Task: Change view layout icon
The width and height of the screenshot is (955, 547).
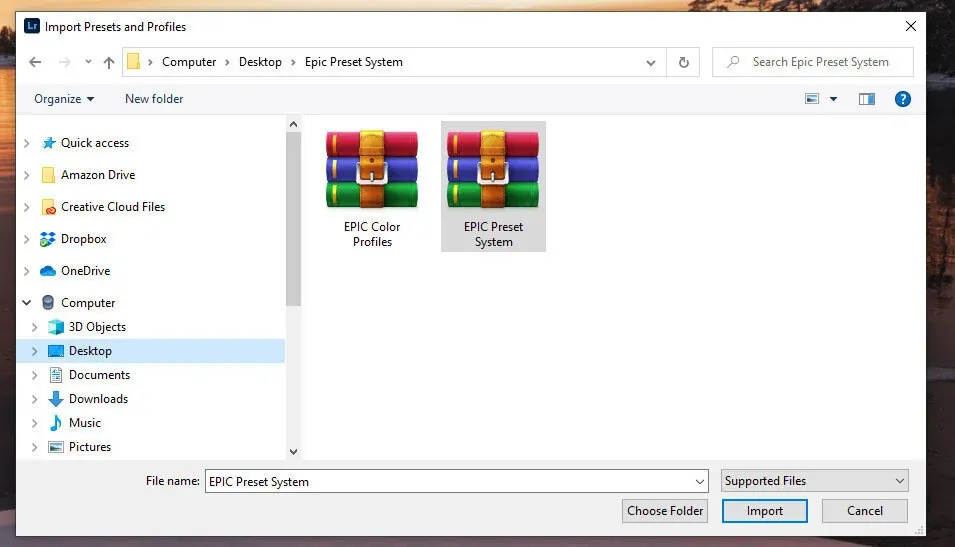Action: pyautogui.click(x=812, y=99)
